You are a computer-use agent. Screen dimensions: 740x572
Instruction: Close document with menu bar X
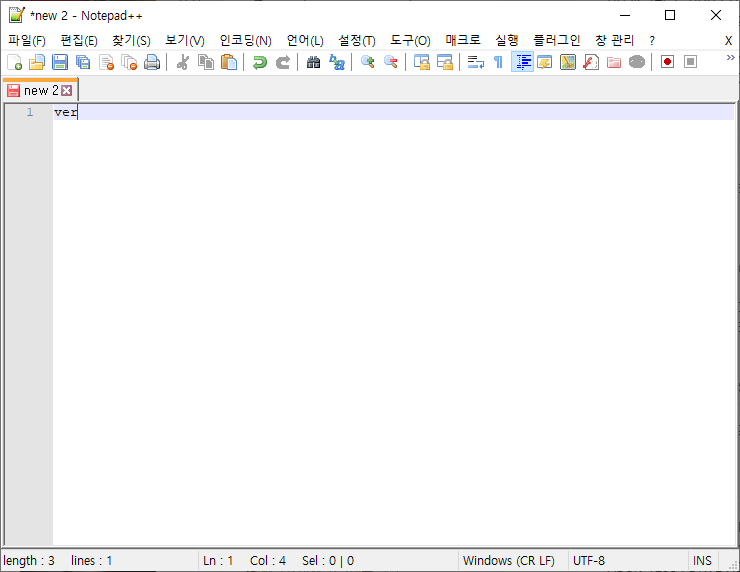728,41
